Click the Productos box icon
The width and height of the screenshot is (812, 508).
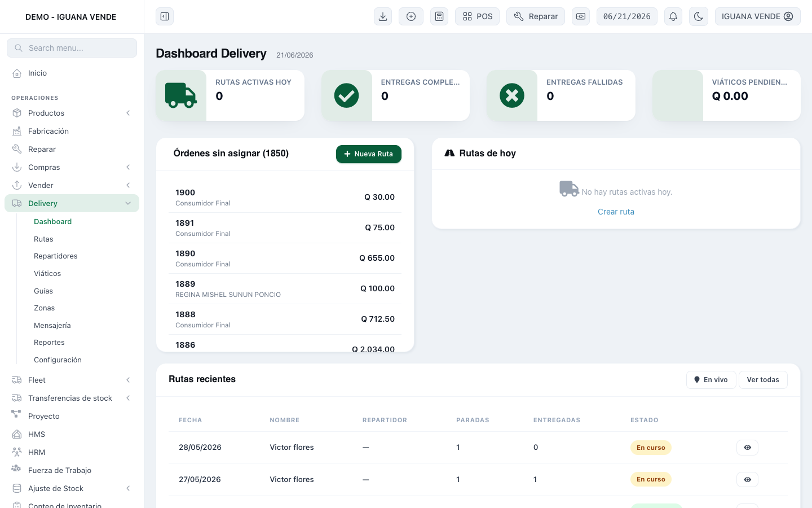click(17, 113)
